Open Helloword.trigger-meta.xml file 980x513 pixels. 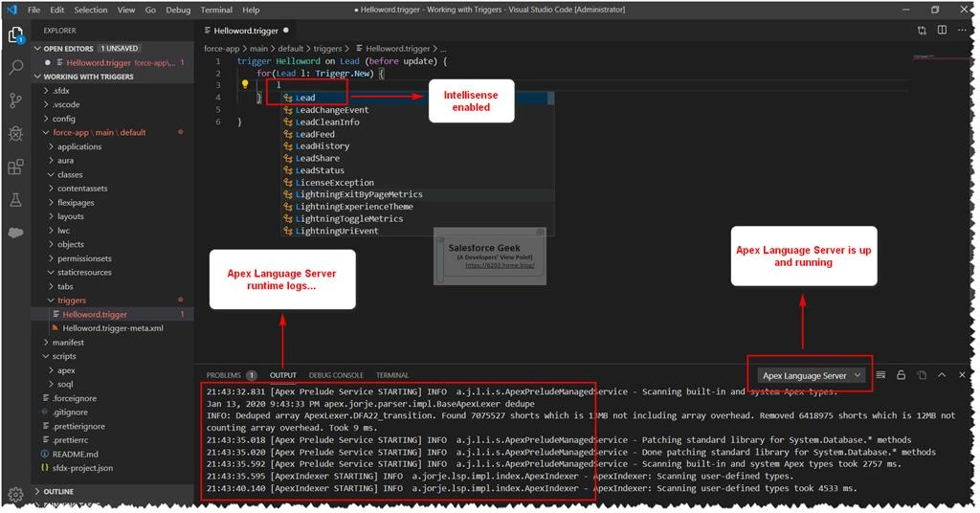(x=113, y=328)
